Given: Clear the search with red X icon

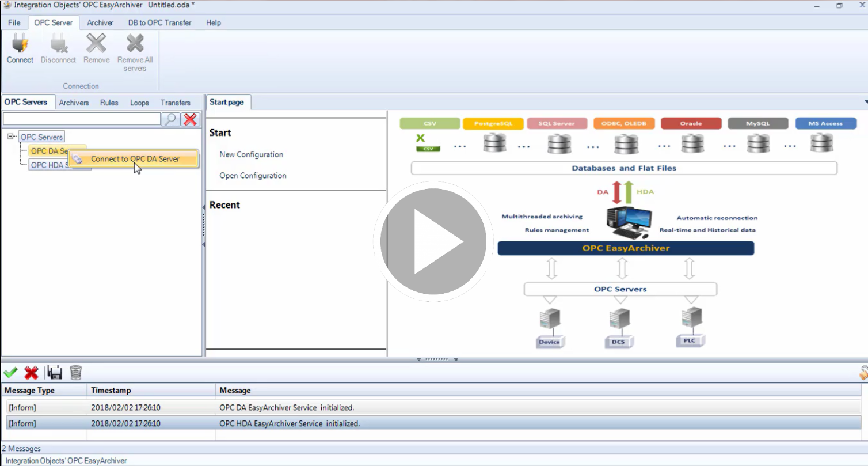Looking at the screenshot, I should [191, 119].
